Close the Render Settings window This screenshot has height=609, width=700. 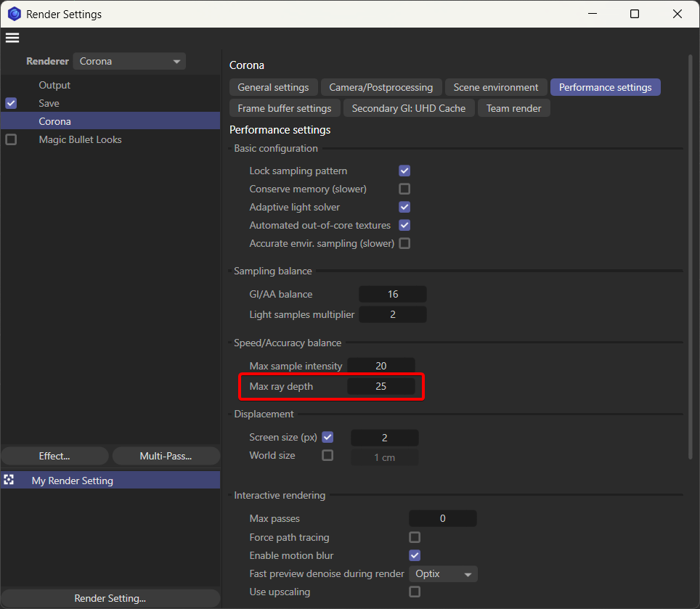677,15
